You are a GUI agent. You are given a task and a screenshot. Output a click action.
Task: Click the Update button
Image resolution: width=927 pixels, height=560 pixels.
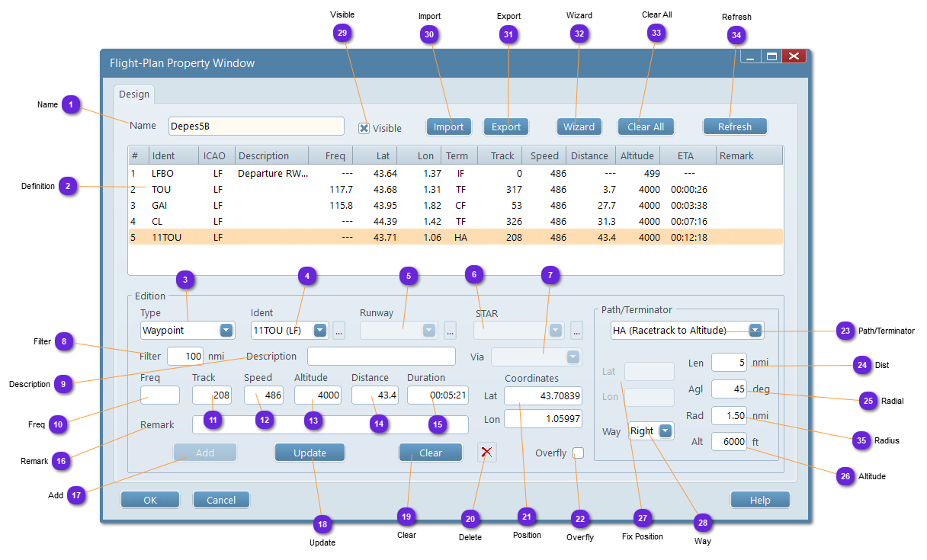pos(310,453)
